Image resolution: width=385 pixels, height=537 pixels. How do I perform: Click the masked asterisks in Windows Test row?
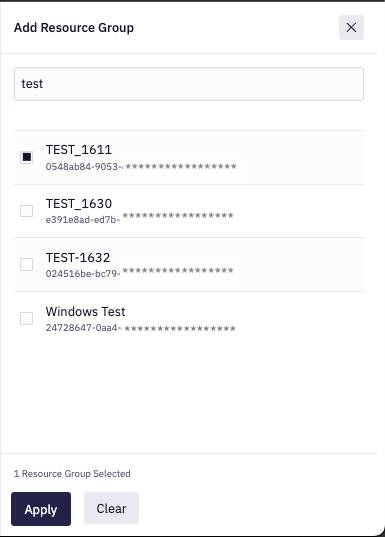click(x=180, y=329)
